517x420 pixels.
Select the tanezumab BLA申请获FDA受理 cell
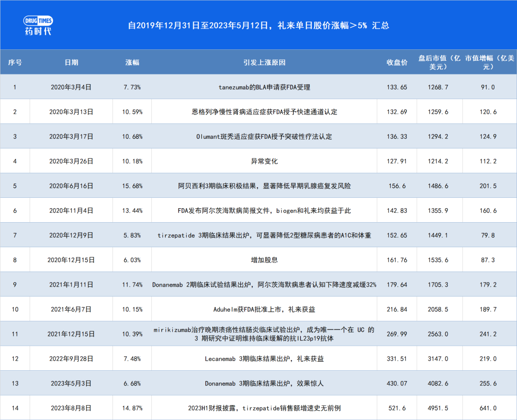click(264, 87)
